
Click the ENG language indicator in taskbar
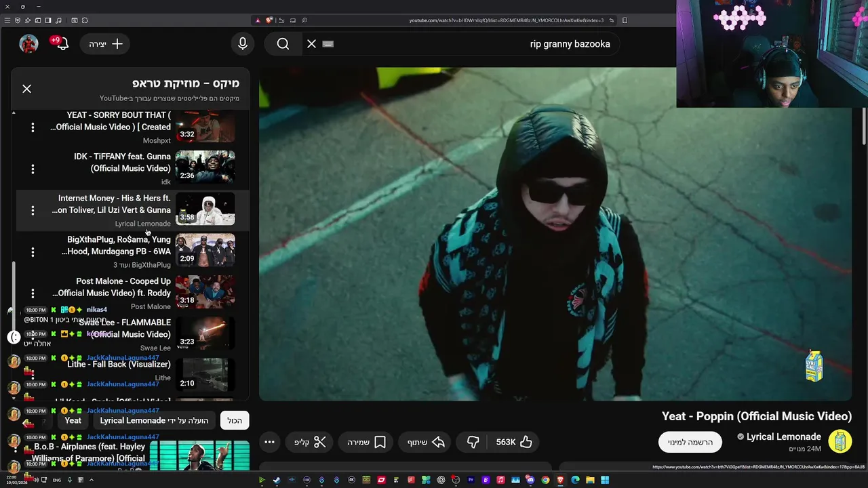point(57,481)
